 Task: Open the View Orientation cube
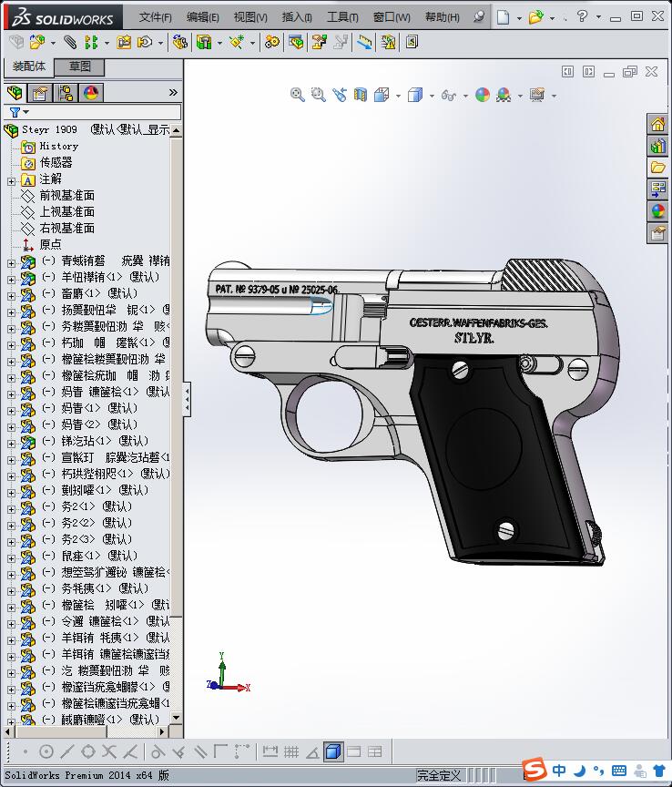(x=382, y=95)
